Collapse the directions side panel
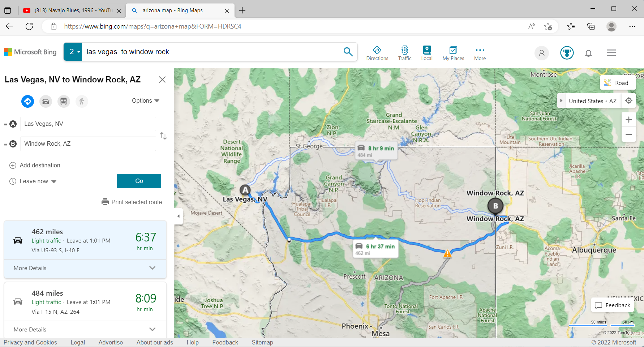Image resolution: width=644 pixels, height=347 pixels. point(178,216)
